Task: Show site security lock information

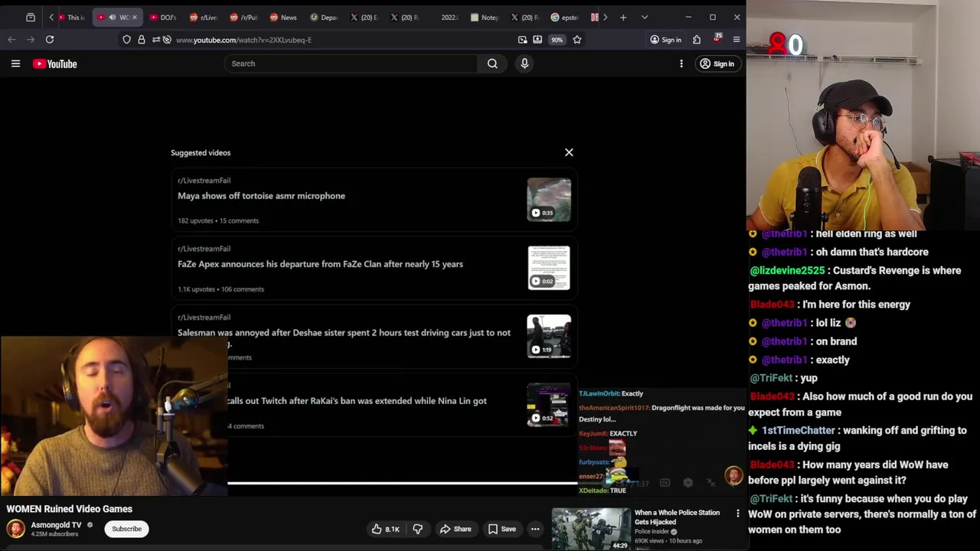Action: tap(141, 40)
